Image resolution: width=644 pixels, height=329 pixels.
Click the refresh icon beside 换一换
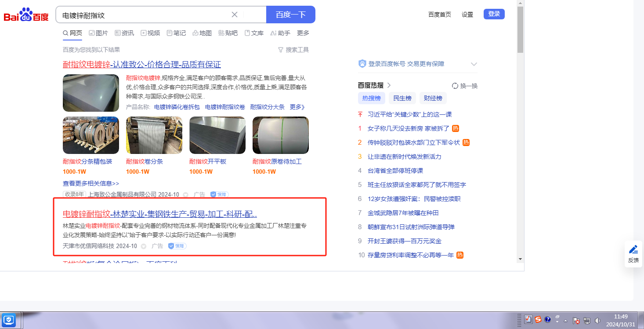[x=455, y=86]
